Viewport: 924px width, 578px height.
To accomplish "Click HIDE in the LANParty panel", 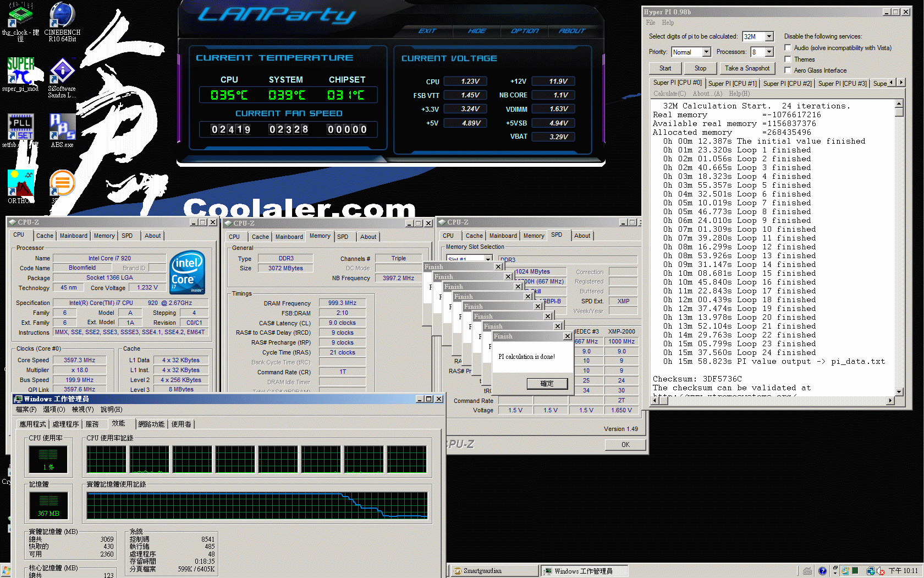I will (x=477, y=31).
